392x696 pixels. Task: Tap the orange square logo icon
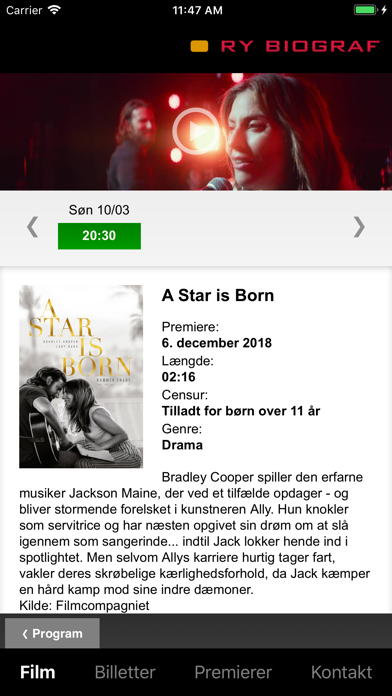(199, 46)
